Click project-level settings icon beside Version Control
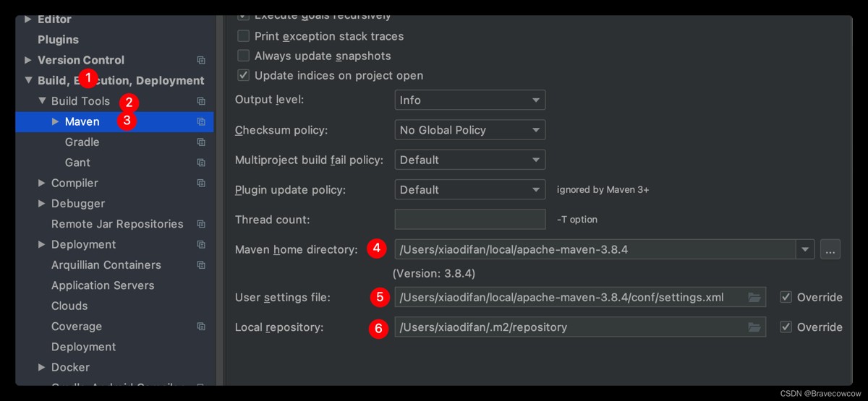Viewport: 868px width, 401px height. [x=201, y=61]
